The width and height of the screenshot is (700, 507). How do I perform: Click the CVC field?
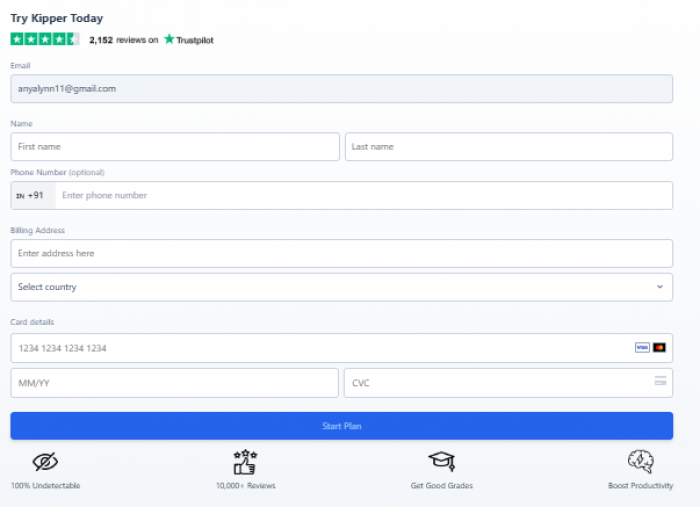pos(508,383)
